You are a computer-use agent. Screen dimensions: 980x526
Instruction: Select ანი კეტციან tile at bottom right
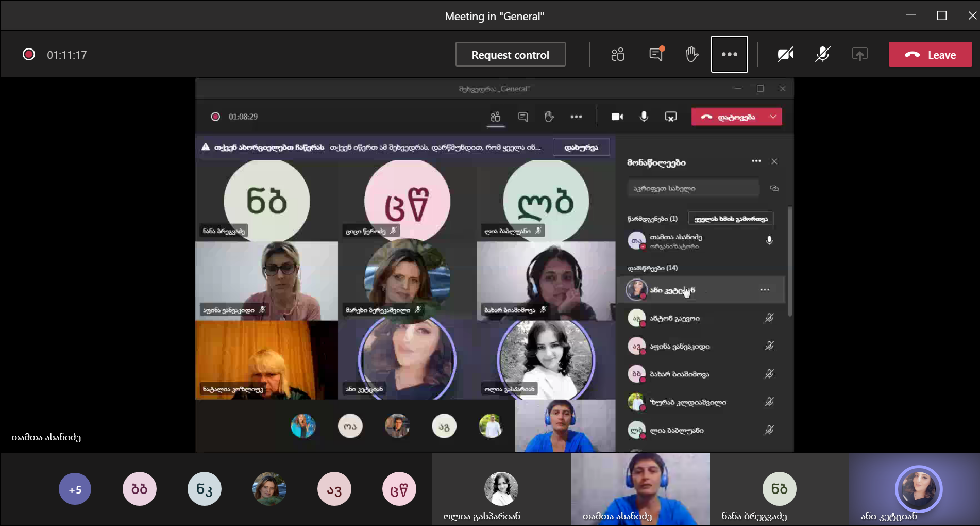click(914, 489)
